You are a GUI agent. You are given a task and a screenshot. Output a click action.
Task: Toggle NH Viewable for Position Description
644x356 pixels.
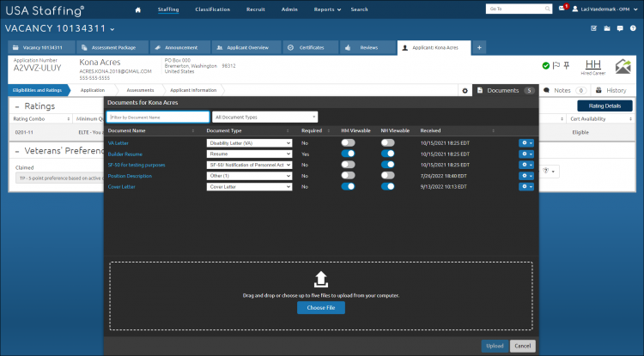(387, 176)
